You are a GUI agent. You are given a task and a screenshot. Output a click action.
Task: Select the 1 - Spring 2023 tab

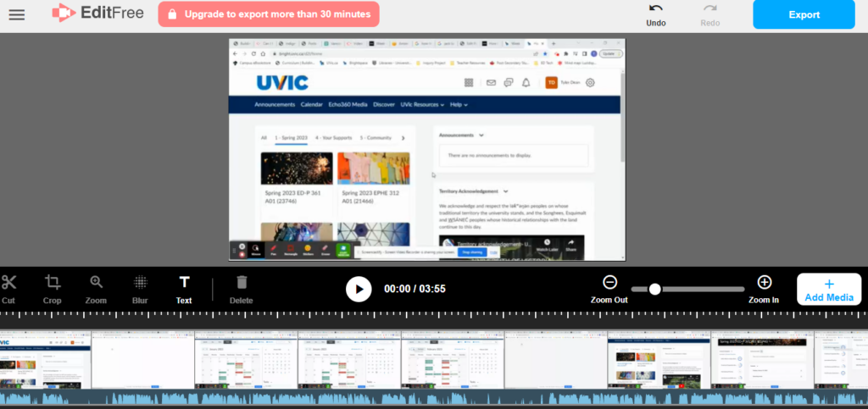[x=292, y=138]
